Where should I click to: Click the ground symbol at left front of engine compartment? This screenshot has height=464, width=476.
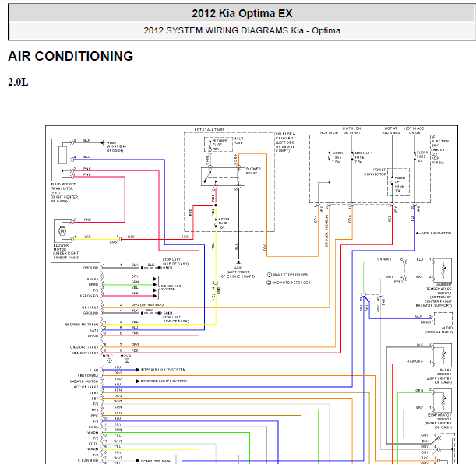pos(238,262)
